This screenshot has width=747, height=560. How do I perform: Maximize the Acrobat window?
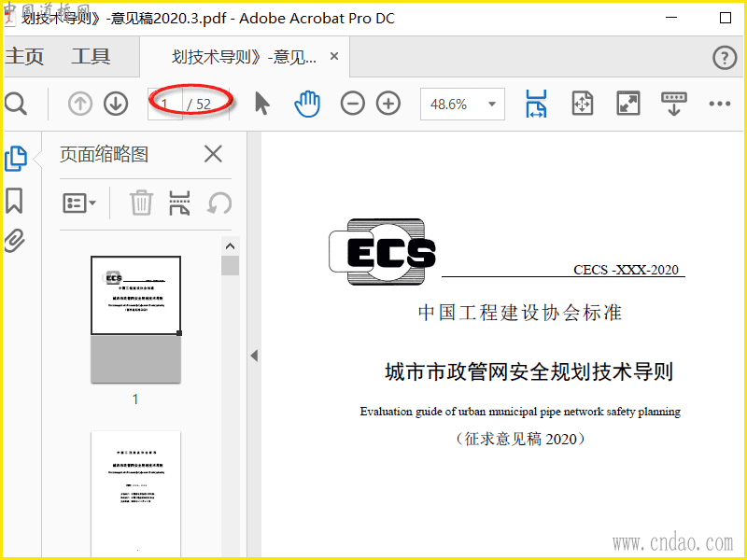pos(726,18)
